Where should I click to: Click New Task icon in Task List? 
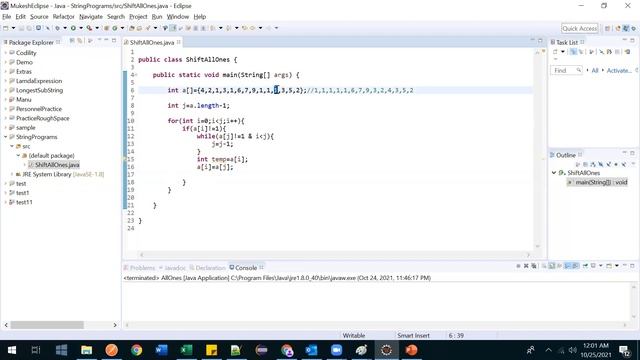555,51
